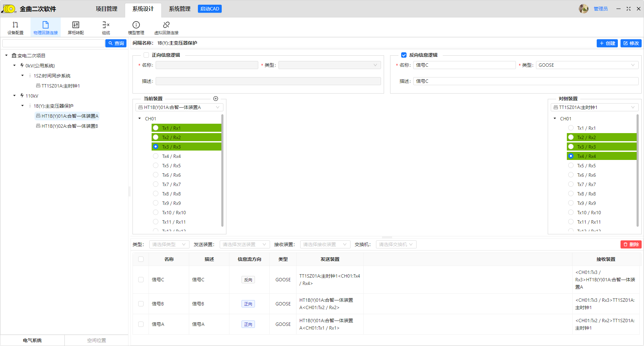Click the red 删除 button
The height and width of the screenshot is (346, 644).
tap(631, 244)
